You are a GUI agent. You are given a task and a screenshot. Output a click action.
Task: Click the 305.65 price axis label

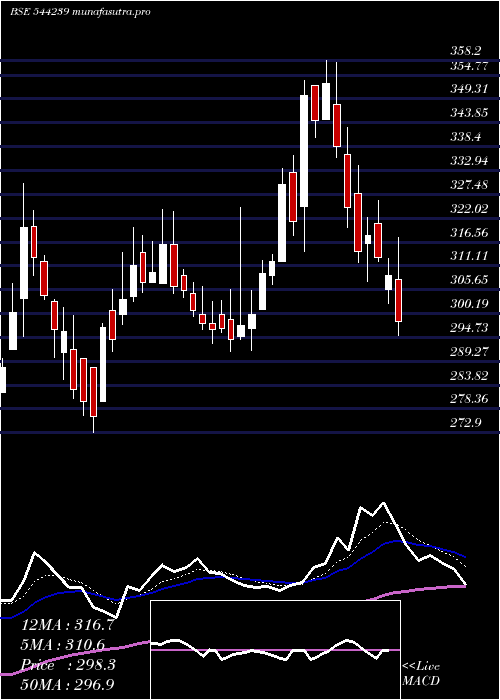coord(469,281)
